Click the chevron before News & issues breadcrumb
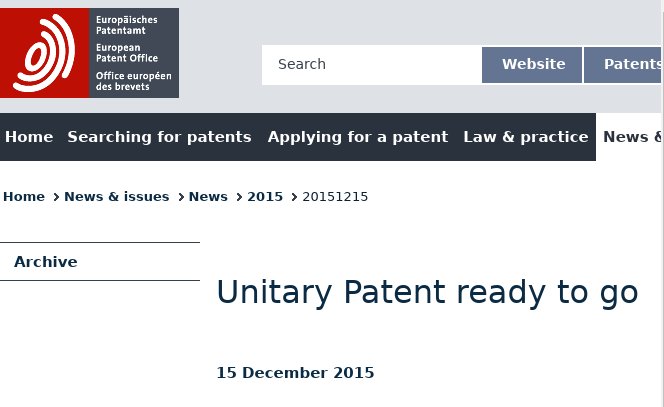The height and width of the screenshot is (407, 664). [56, 197]
